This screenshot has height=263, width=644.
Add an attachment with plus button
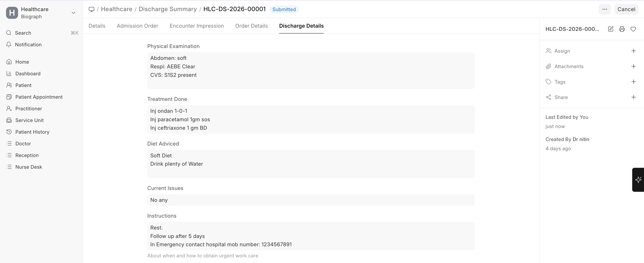click(x=633, y=66)
